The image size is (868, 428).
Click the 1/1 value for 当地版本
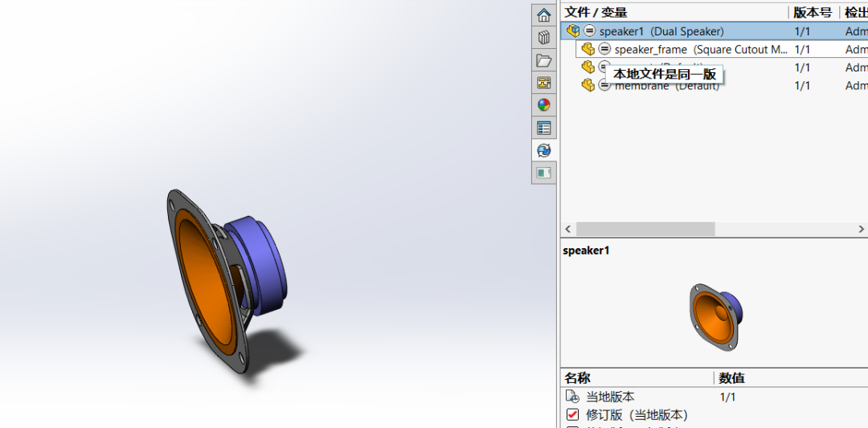pyautogui.click(x=728, y=397)
